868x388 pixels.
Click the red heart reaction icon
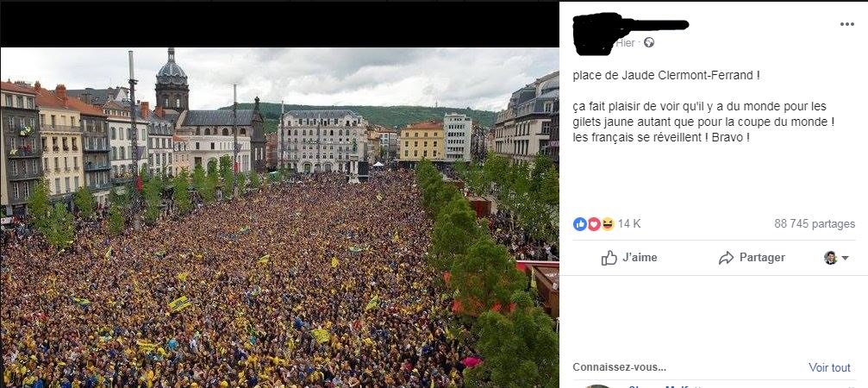point(593,224)
